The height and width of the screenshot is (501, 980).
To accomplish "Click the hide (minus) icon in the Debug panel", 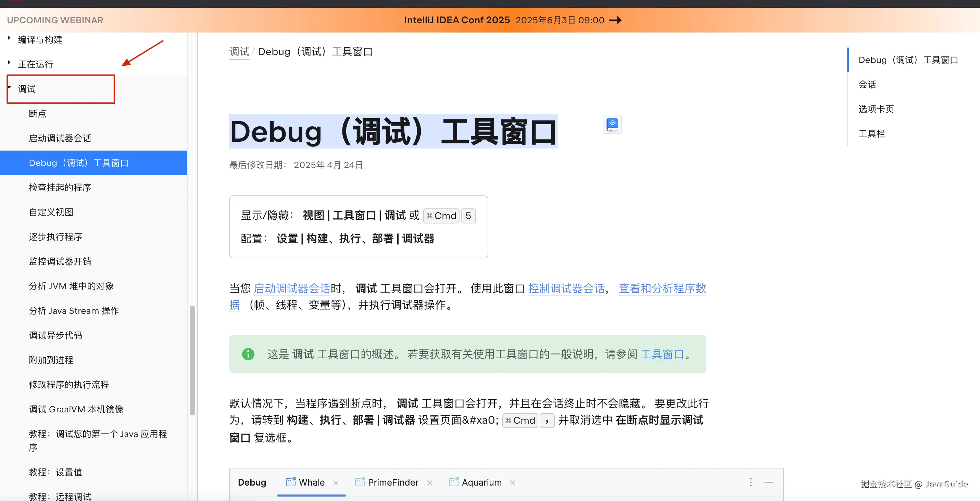I will pyautogui.click(x=769, y=483).
